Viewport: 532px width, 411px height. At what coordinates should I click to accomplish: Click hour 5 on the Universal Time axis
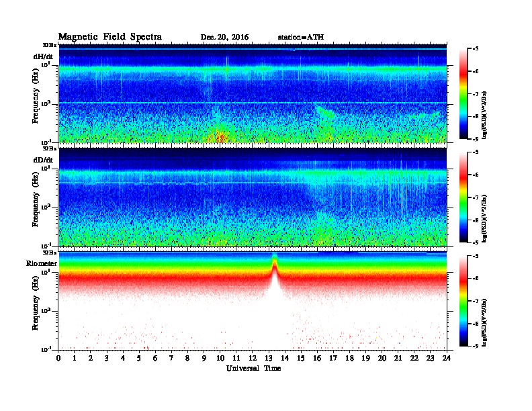139,358
